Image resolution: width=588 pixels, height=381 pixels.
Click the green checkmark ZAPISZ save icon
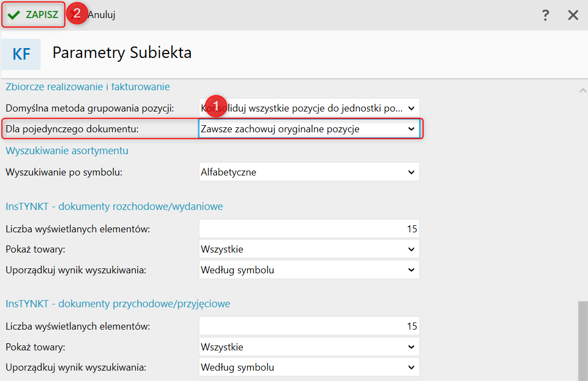point(14,15)
